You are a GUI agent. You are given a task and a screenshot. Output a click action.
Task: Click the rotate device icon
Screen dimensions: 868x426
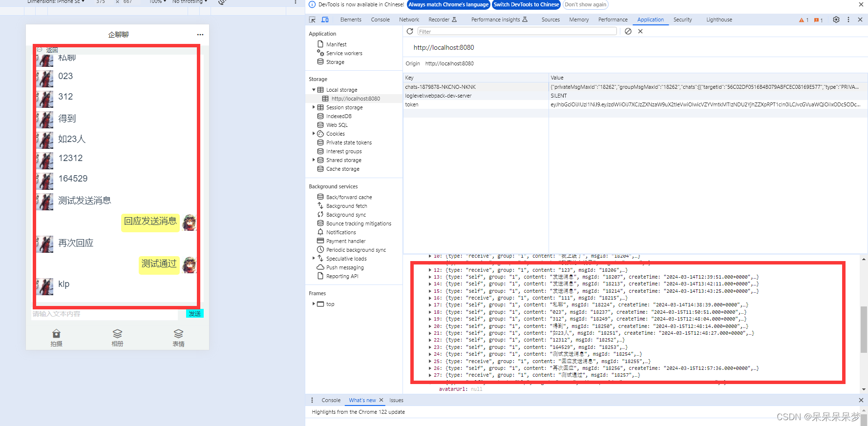222,2
